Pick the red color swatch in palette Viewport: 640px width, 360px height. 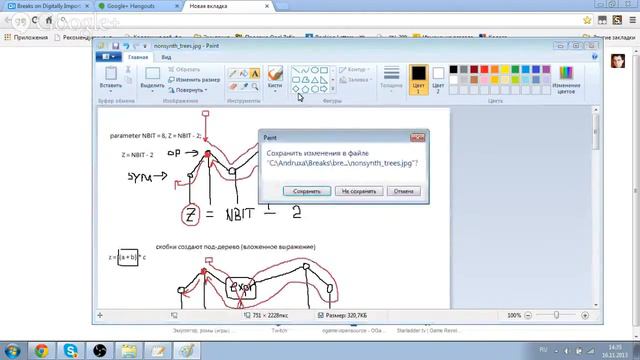pyautogui.click(x=484, y=69)
